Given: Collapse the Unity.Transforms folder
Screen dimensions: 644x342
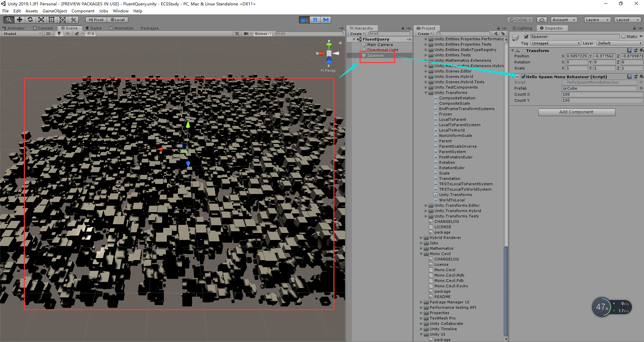Looking at the screenshot, I should [x=426, y=93].
